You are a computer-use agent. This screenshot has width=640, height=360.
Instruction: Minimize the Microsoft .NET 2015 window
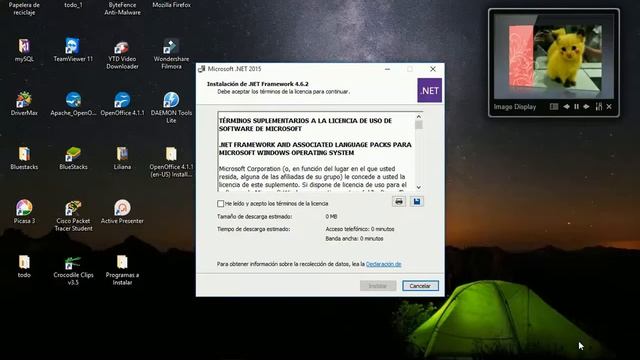(387, 69)
